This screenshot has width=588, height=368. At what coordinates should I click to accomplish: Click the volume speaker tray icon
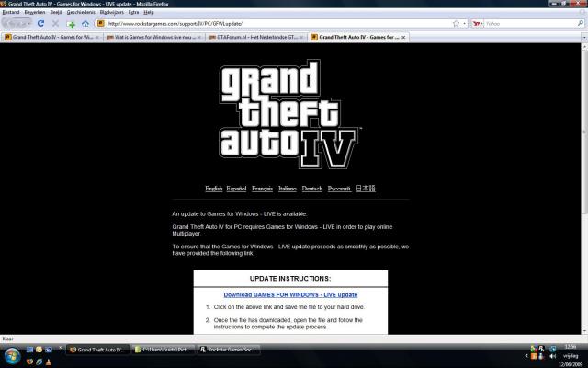pos(552,356)
